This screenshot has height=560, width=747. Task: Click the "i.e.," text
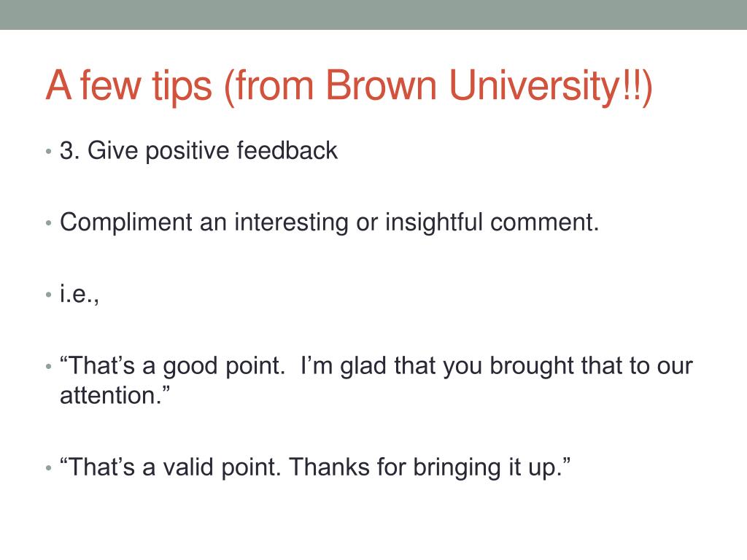(80, 294)
